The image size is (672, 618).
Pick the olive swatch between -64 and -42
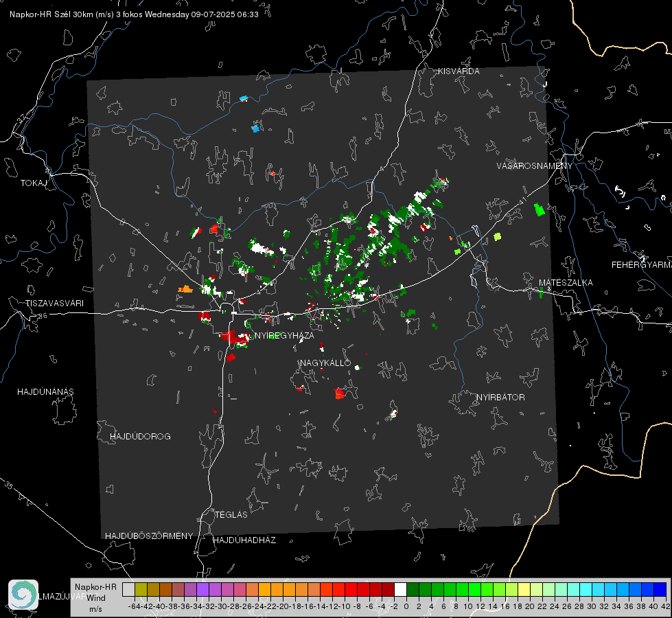pos(141,590)
